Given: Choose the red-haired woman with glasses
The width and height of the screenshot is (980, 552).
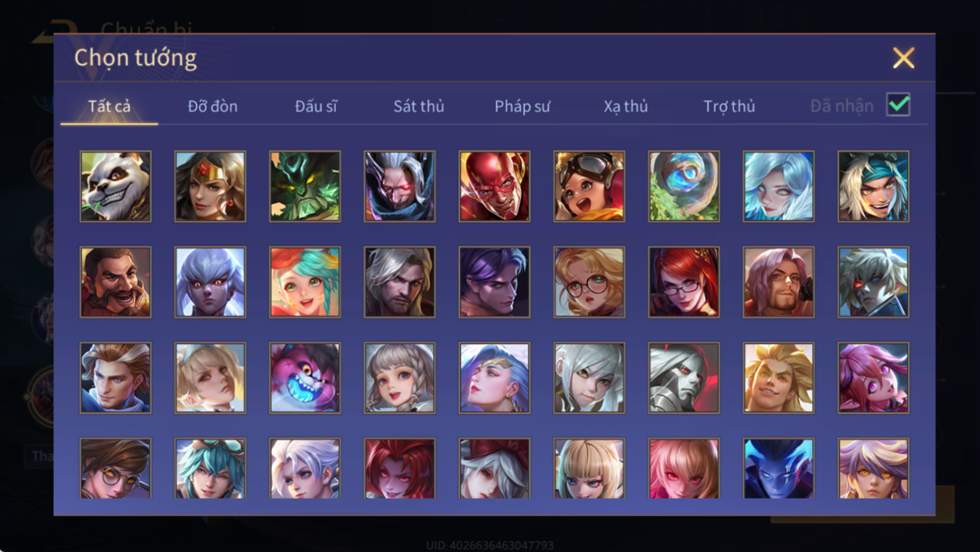Looking at the screenshot, I should pyautogui.click(x=684, y=282).
